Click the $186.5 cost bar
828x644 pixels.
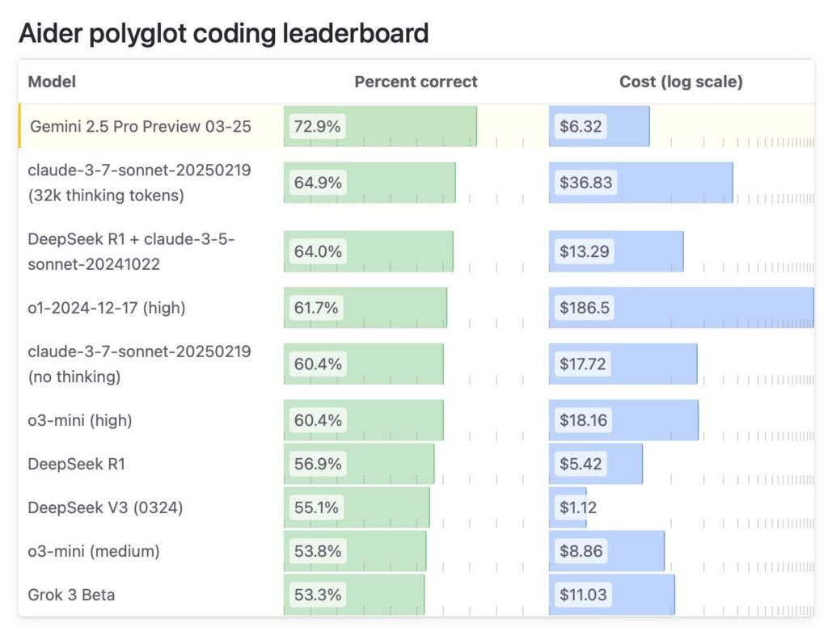tap(681, 308)
